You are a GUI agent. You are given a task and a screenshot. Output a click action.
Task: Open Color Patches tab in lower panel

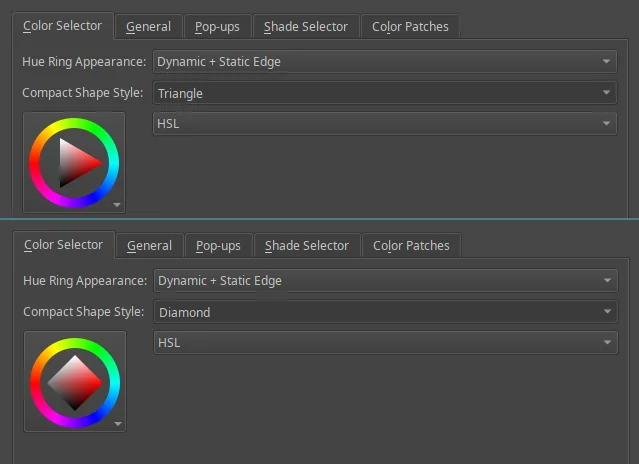tap(412, 246)
